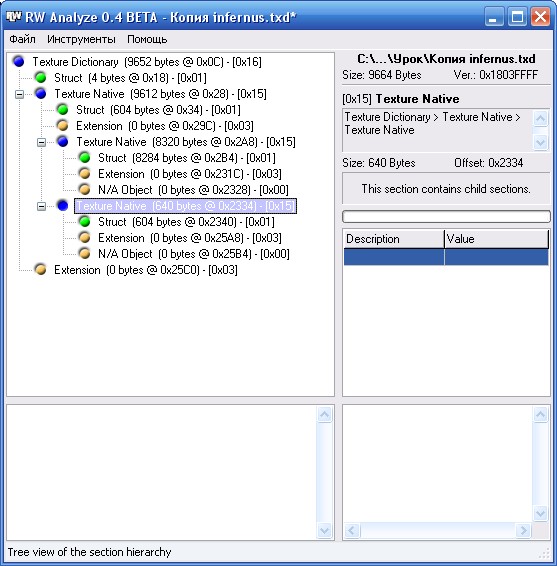Click orange icon of Extension @ 0x231C

(85, 174)
